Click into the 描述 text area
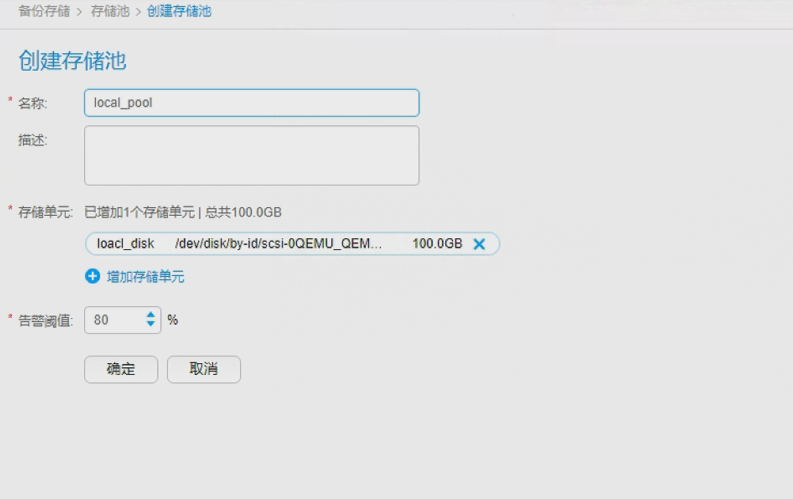Image resolution: width=793 pixels, height=499 pixels. click(x=251, y=155)
